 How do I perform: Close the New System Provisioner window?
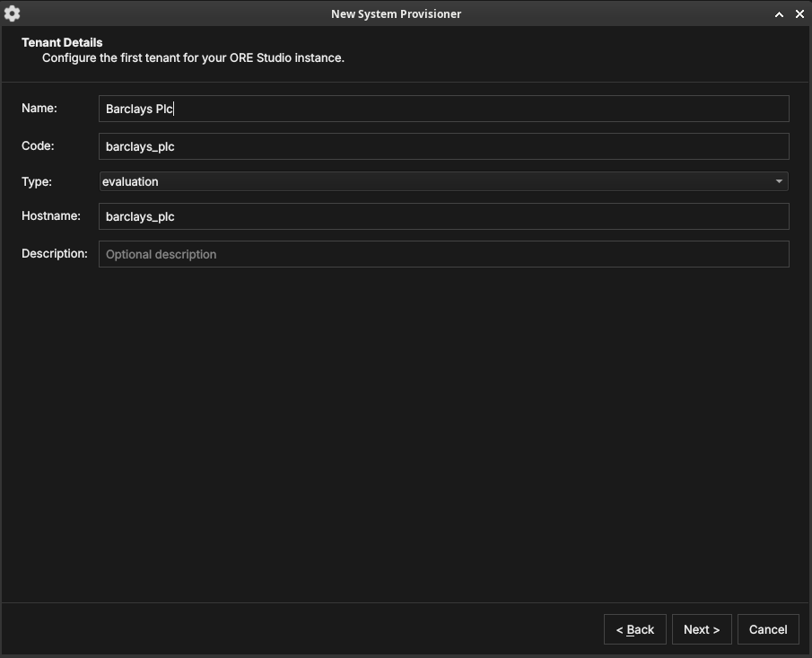pos(799,14)
